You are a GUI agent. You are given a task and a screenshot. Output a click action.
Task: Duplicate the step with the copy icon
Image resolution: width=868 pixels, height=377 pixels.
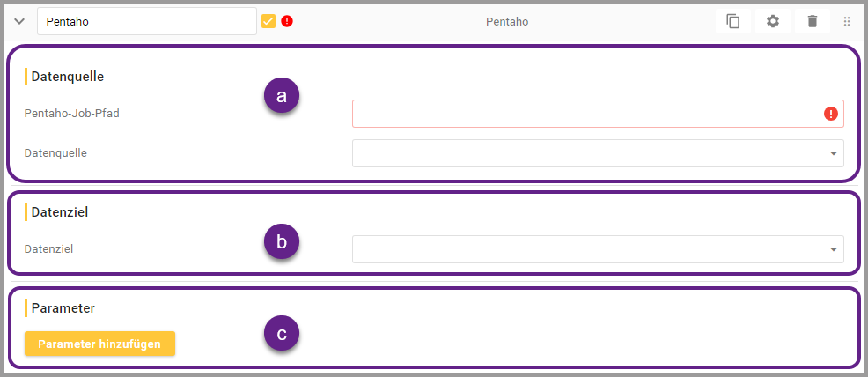(x=732, y=21)
